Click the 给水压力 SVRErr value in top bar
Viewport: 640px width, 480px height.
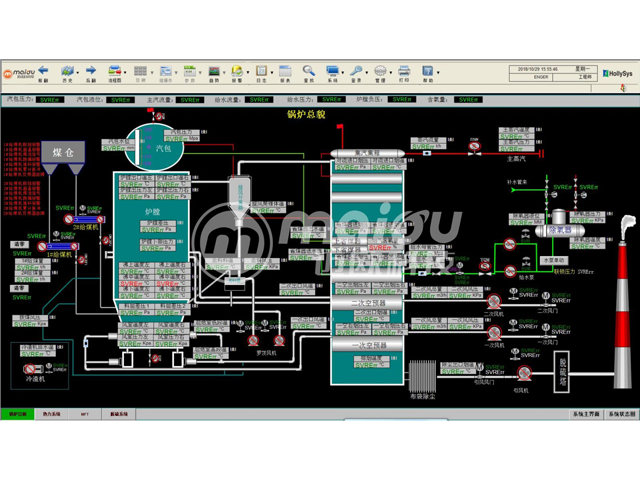pos(331,99)
